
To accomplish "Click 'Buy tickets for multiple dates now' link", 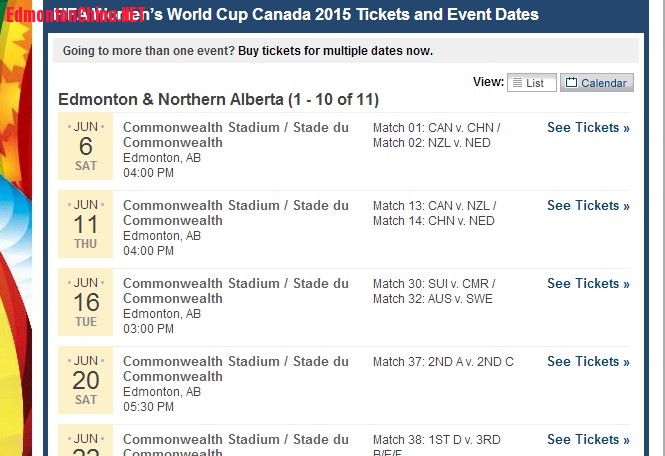I will click(337, 51).
